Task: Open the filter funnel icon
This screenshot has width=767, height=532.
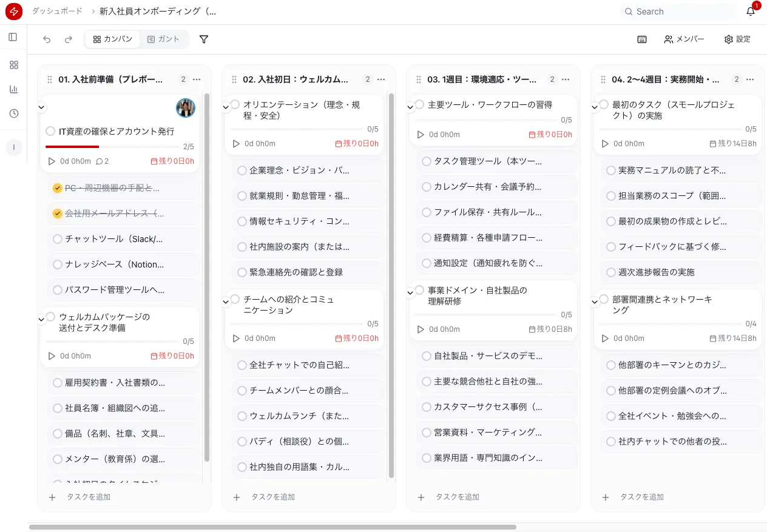Action: pyautogui.click(x=204, y=39)
